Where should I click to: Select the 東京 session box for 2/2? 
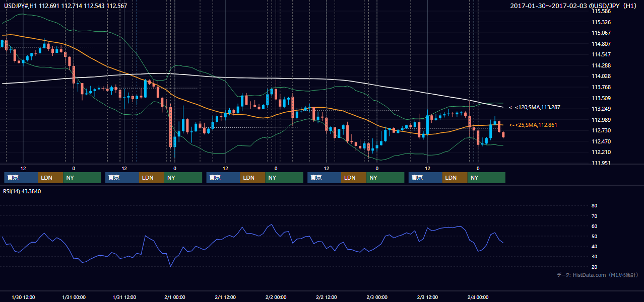(325, 178)
